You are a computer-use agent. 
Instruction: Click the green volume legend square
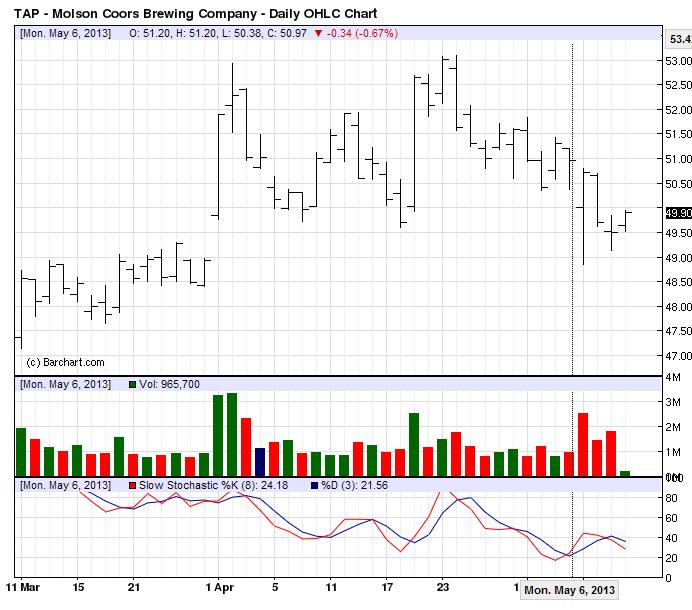(x=132, y=384)
